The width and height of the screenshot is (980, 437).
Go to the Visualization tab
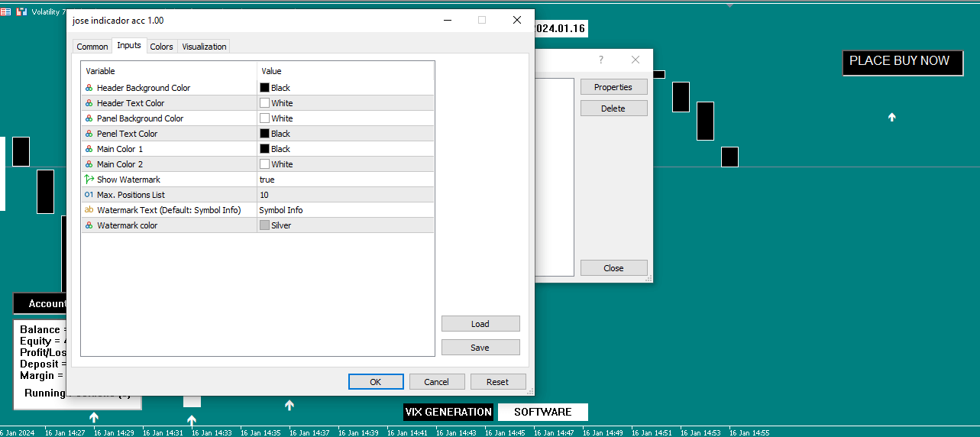click(x=204, y=47)
